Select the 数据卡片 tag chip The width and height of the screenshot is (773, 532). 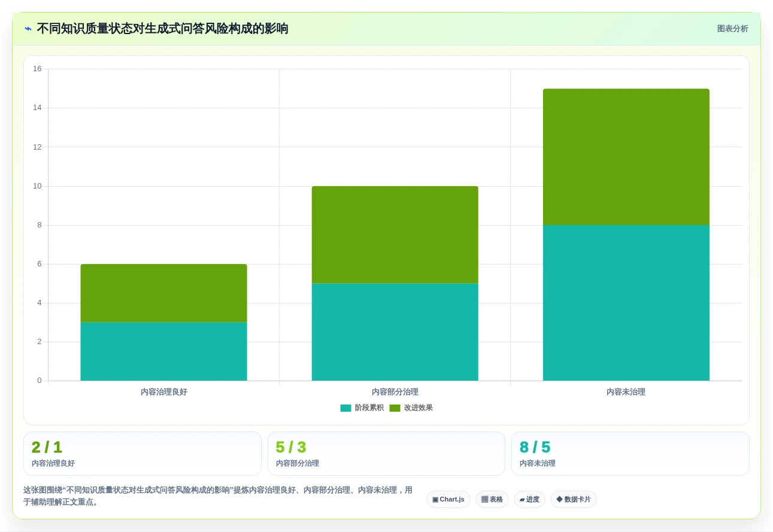point(574,499)
